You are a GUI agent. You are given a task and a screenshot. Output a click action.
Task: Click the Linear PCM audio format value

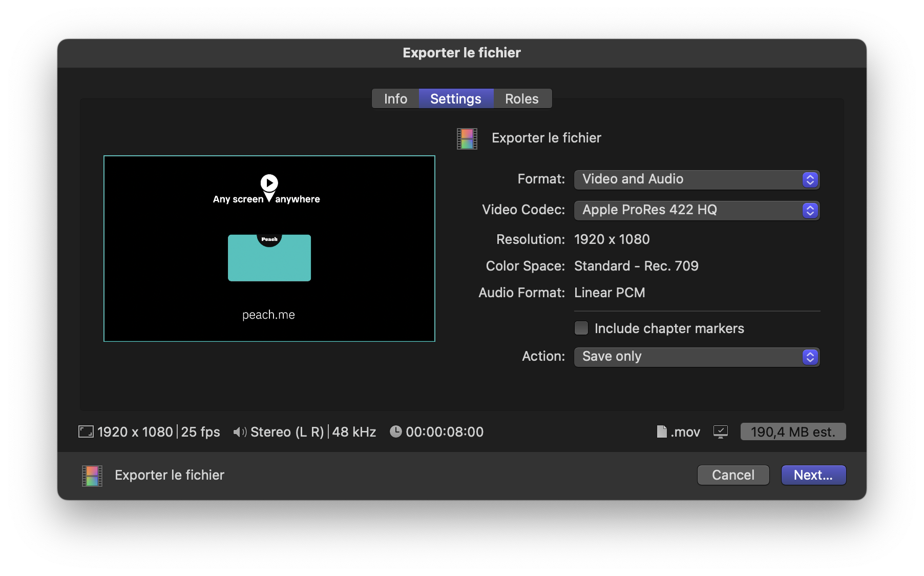click(610, 293)
